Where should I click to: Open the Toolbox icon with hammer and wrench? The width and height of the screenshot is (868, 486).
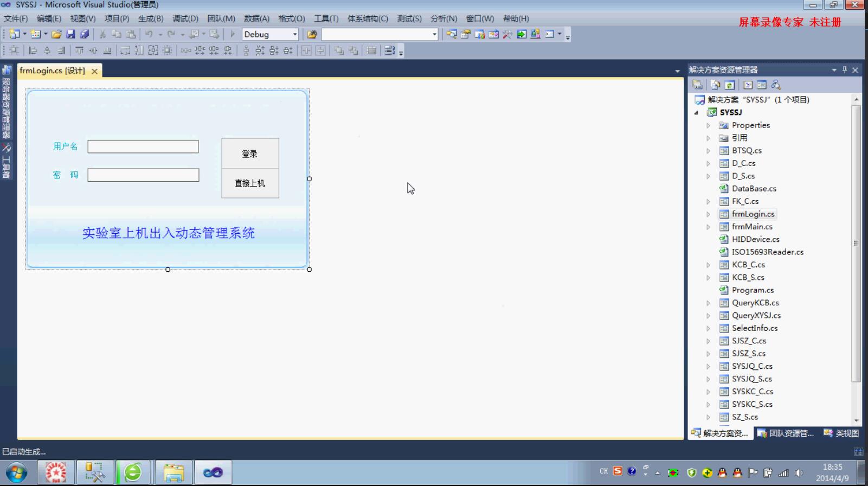[x=507, y=34]
